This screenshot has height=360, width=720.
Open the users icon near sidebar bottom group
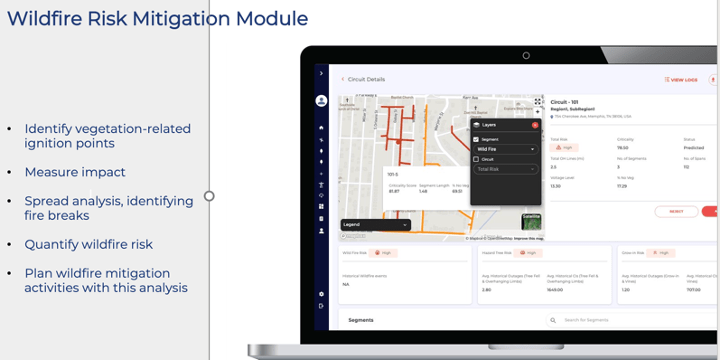(321, 231)
